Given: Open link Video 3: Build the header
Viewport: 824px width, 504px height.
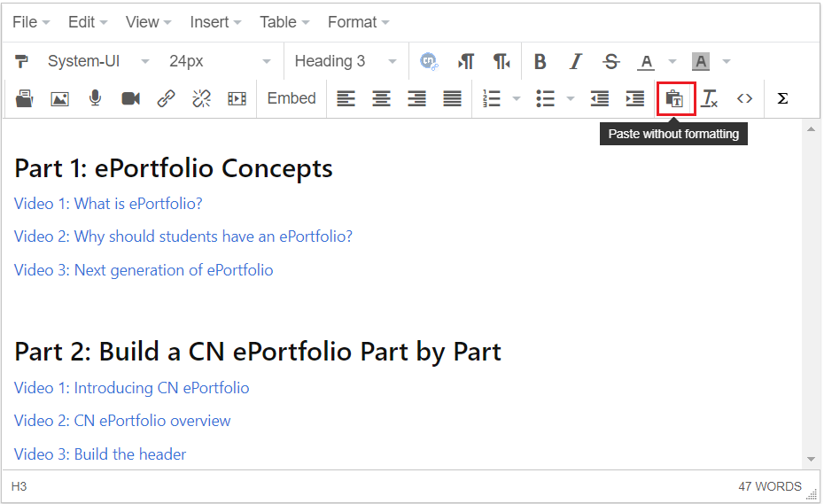Looking at the screenshot, I should pos(100,454).
